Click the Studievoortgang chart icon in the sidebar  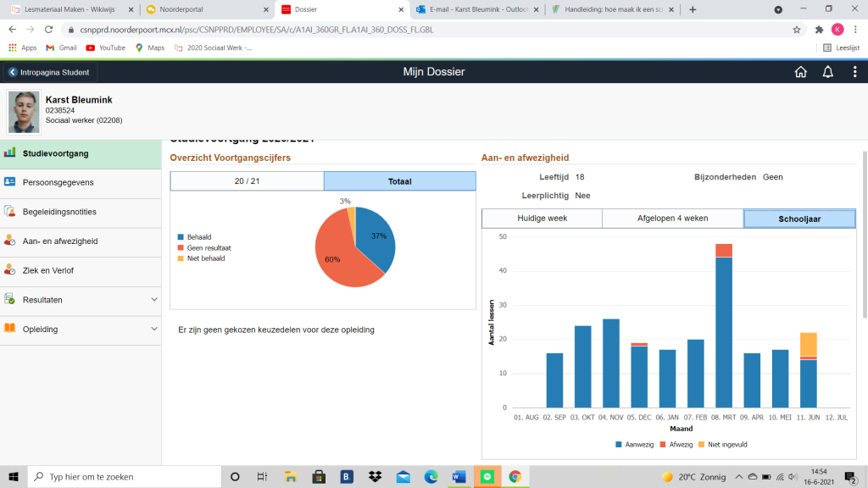point(10,153)
